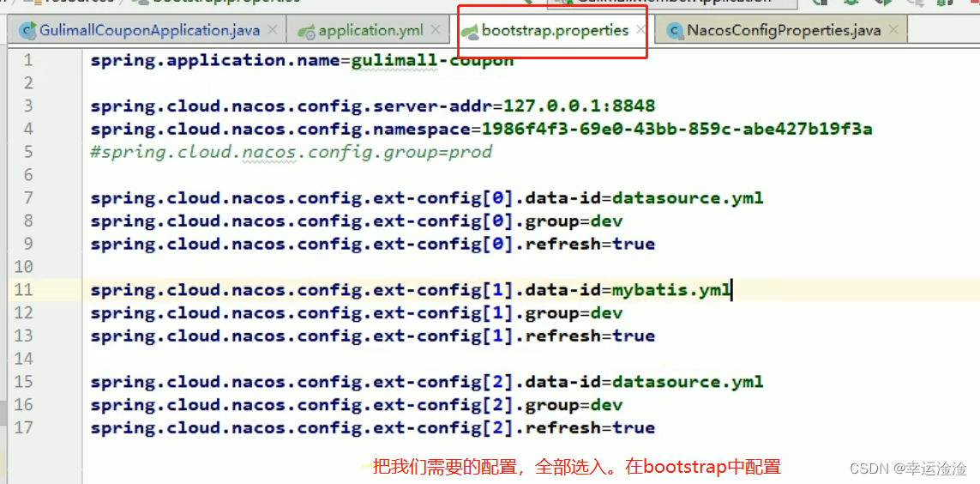Click datasource.yml value on line 15
This screenshot has width=980, height=484.
[x=688, y=382]
